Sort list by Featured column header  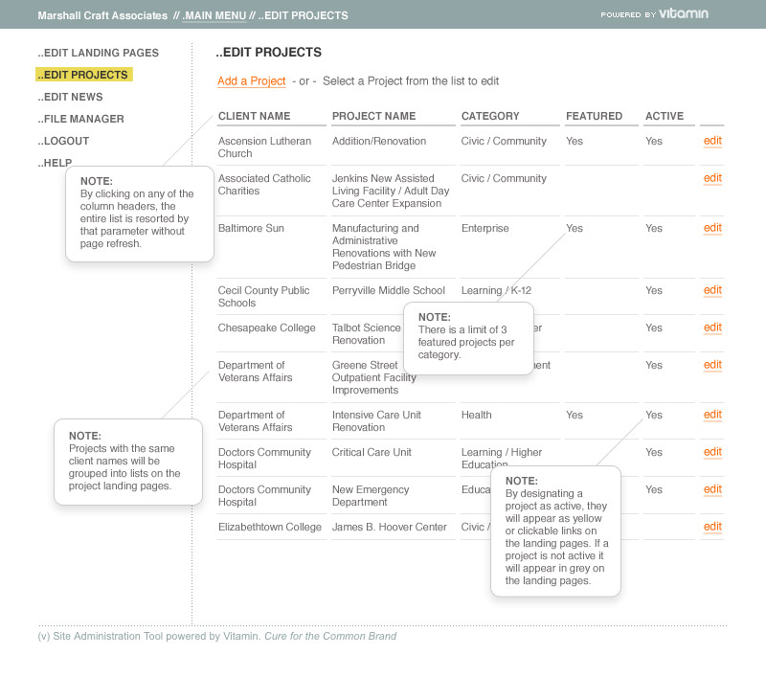(x=594, y=116)
